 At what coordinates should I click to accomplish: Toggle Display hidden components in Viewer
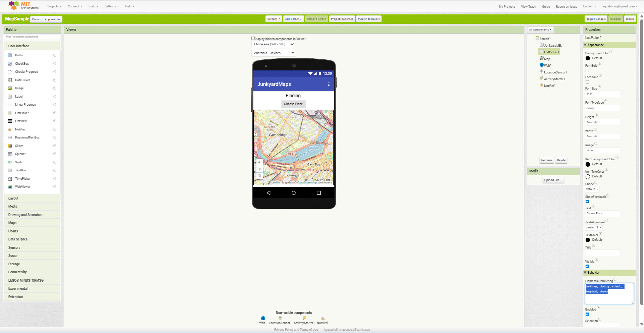point(253,39)
